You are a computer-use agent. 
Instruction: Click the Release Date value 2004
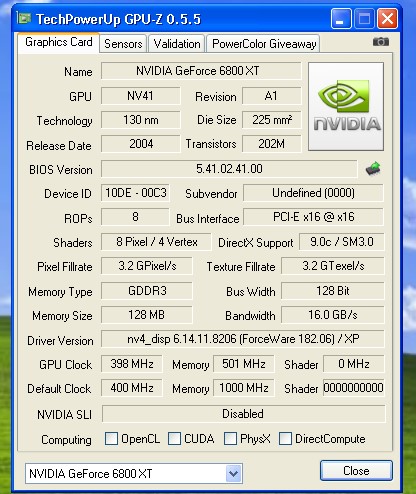coord(141,144)
